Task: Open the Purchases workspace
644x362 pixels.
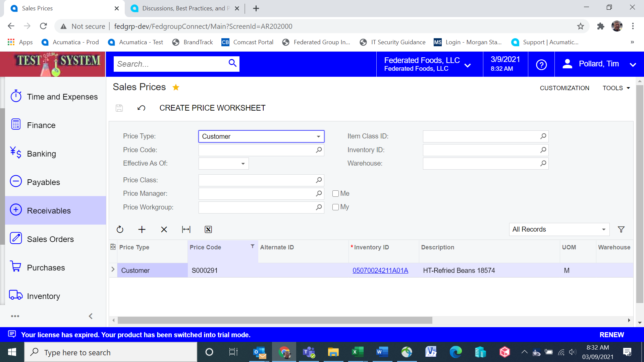Action: [55, 267]
